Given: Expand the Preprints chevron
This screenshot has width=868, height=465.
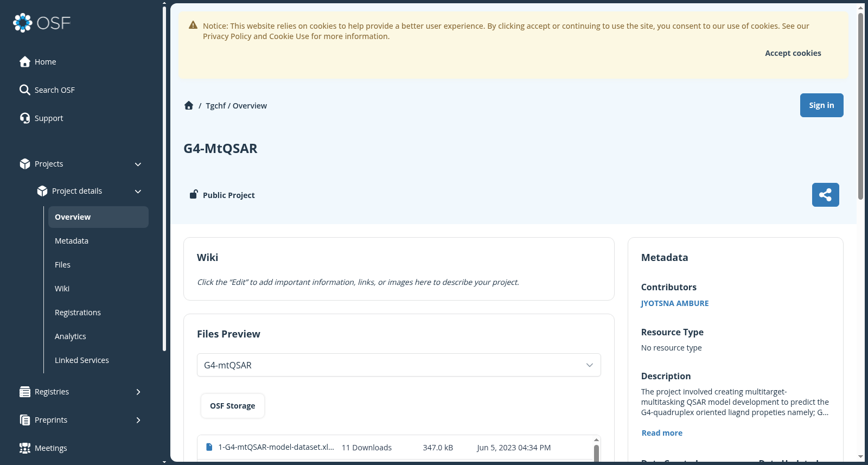Looking at the screenshot, I should (138, 420).
